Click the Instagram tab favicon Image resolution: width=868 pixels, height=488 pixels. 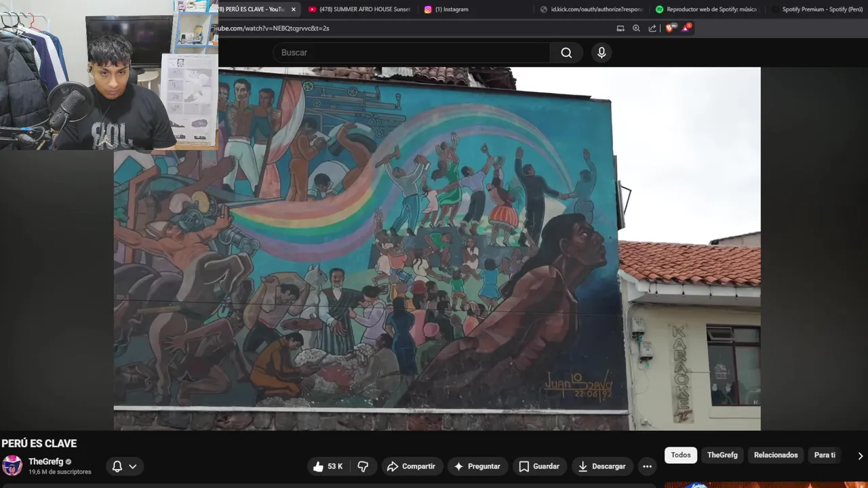coord(428,9)
